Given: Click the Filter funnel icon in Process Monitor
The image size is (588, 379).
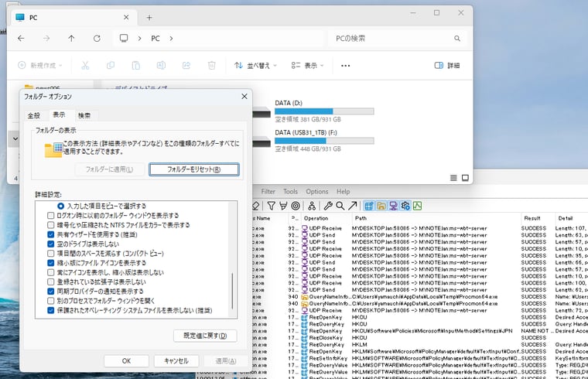Looking at the screenshot, I should click(x=271, y=206).
